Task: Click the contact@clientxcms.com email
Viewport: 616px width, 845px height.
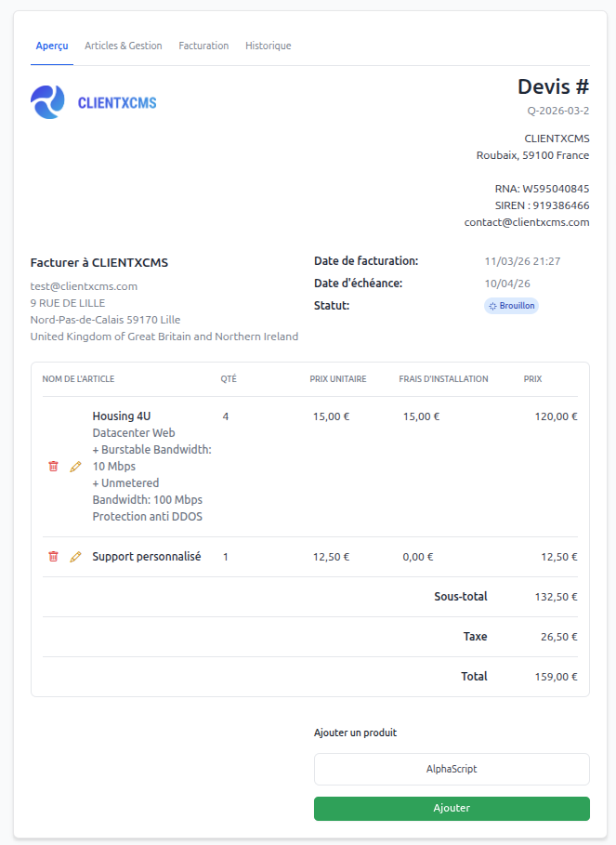Action: tap(527, 222)
